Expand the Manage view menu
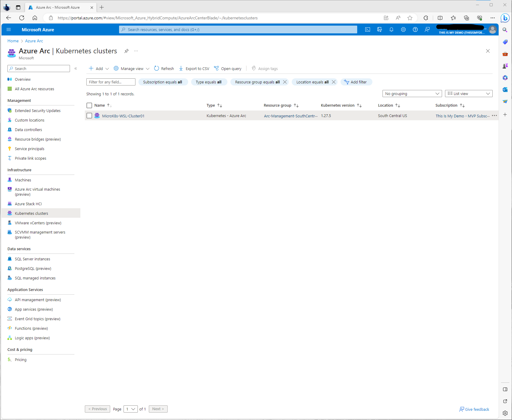512x420 pixels. click(132, 69)
